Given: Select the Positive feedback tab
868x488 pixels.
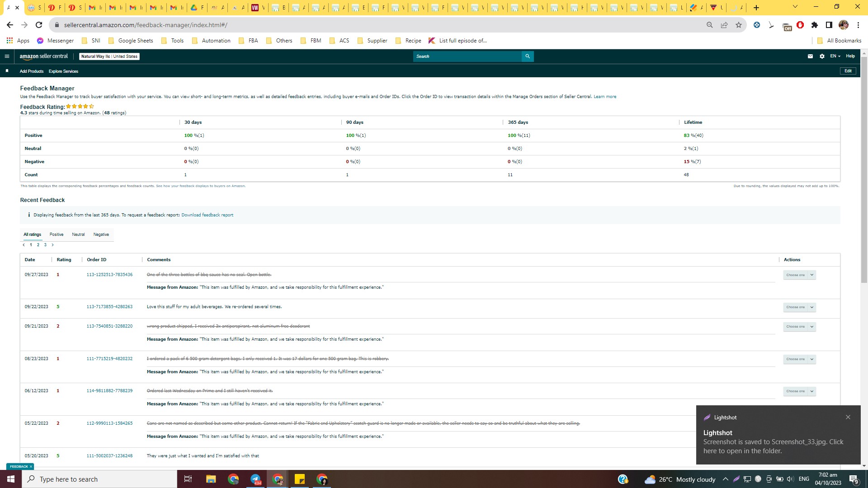Looking at the screenshot, I should (57, 235).
